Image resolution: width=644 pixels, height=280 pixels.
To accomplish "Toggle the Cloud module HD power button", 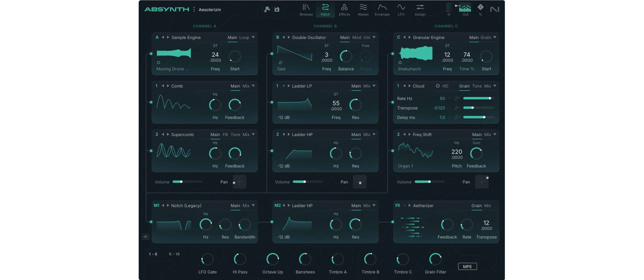I will click(x=438, y=86).
